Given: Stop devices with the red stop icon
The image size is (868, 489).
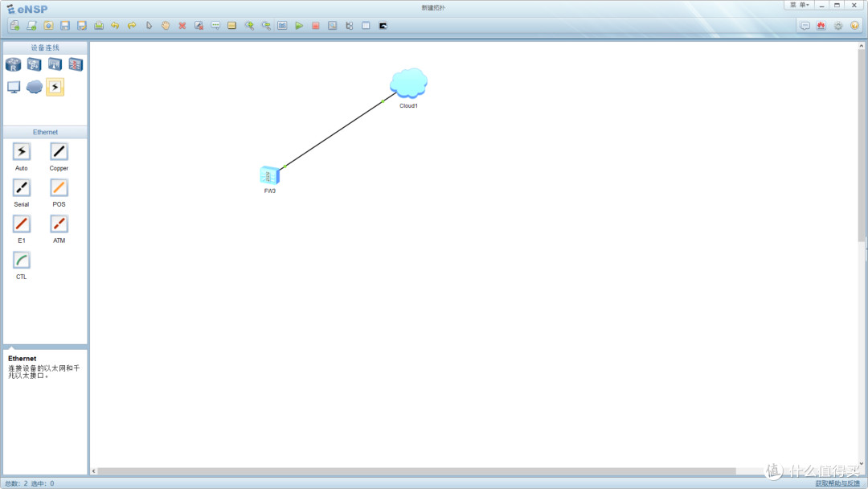Looking at the screenshot, I should point(316,26).
